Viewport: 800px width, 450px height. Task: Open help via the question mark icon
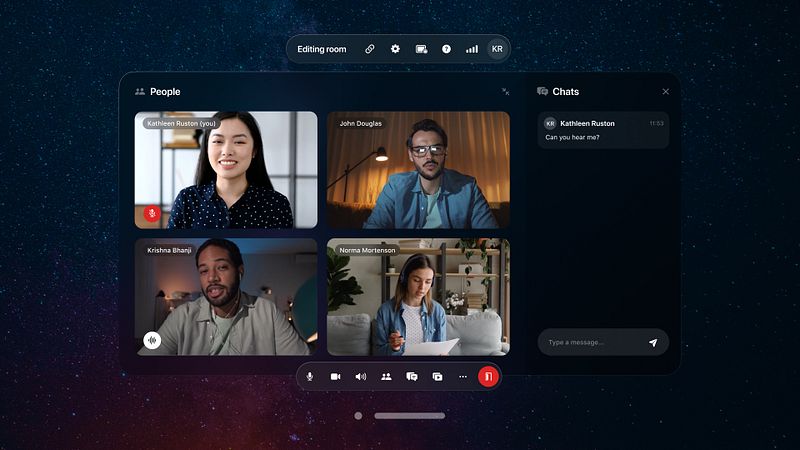click(446, 49)
